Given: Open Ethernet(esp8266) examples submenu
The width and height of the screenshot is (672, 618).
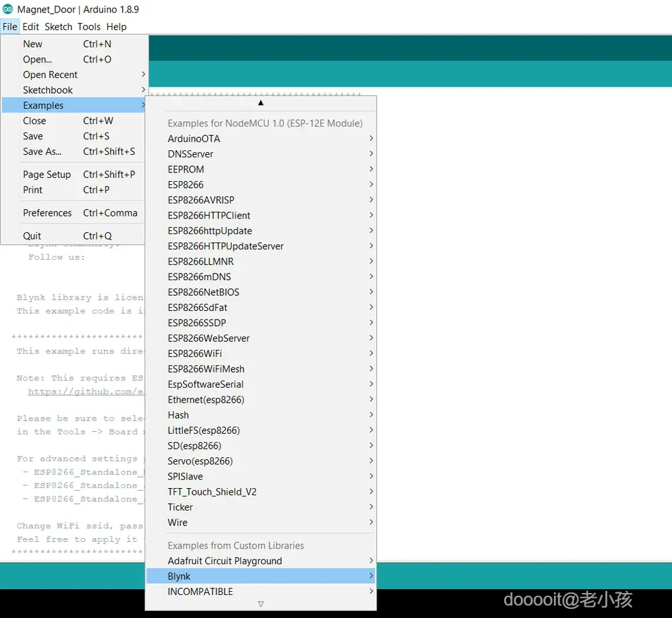Looking at the screenshot, I should point(261,400).
